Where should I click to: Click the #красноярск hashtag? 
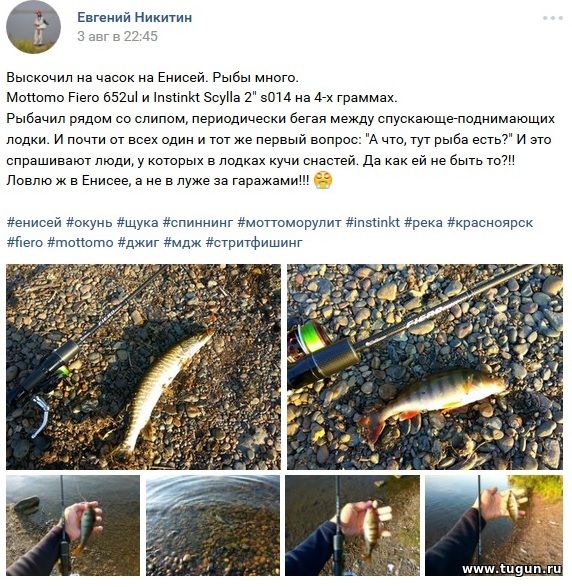coord(490,222)
